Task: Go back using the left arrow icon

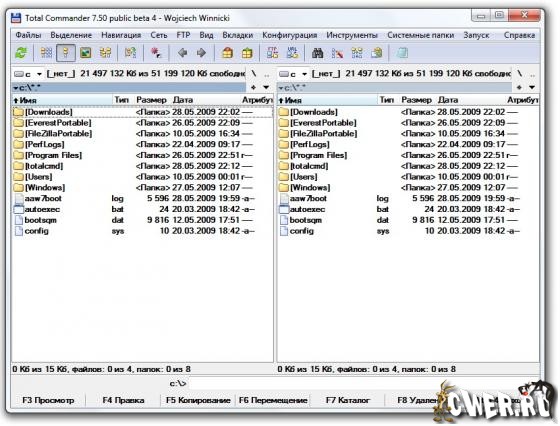Action: coord(182,53)
